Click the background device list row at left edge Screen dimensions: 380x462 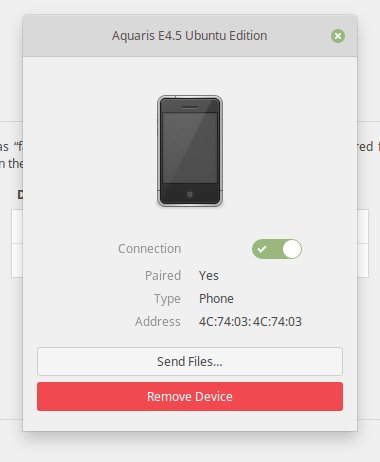(x=17, y=227)
